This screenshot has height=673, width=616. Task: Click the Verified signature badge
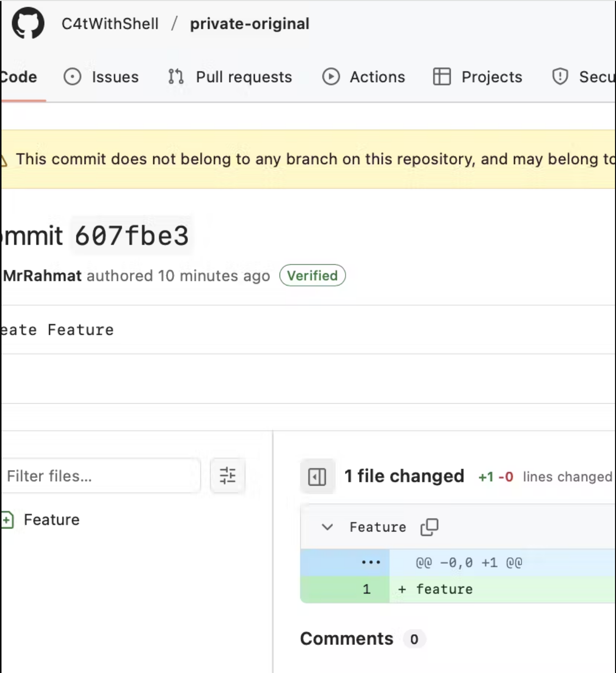(312, 275)
